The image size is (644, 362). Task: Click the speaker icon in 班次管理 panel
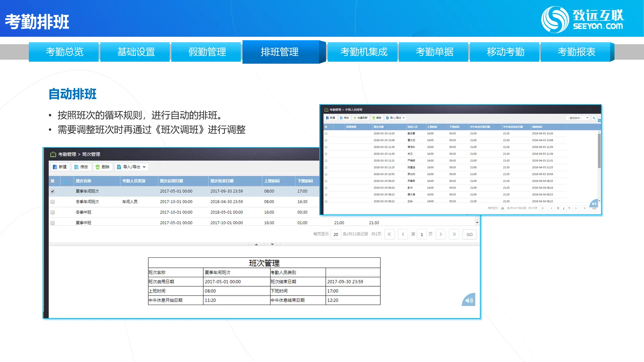[x=469, y=300]
